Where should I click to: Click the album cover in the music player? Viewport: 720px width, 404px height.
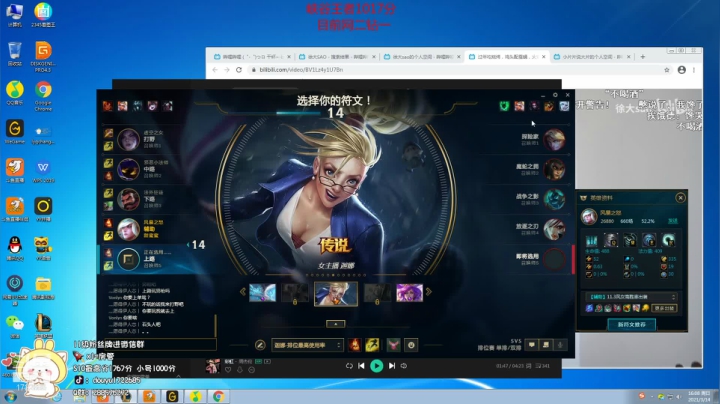tap(212, 366)
